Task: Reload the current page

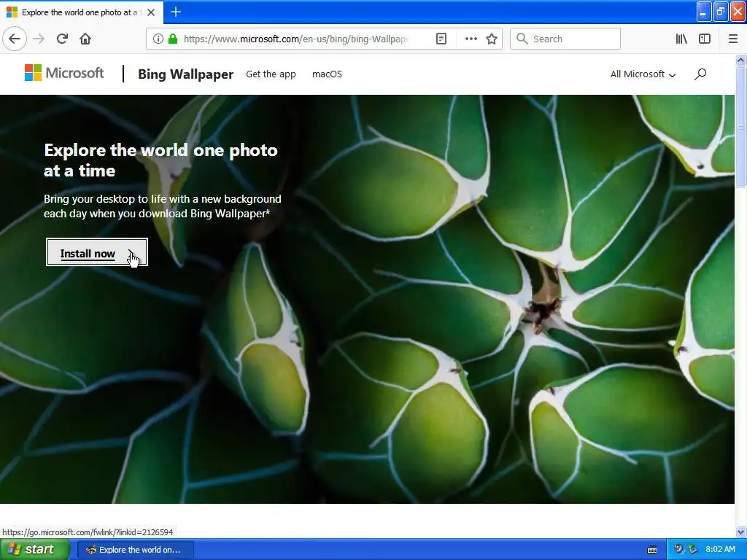Action: pos(62,39)
